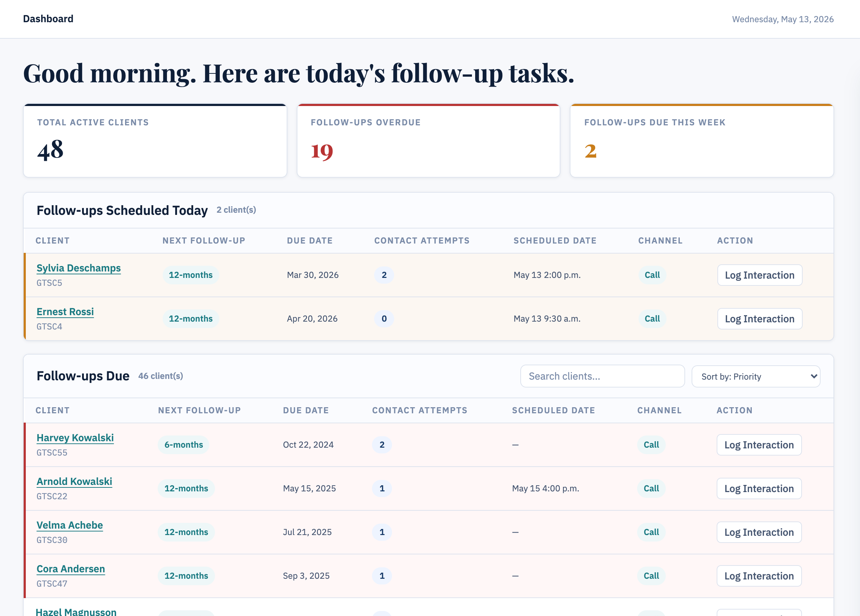The width and height of the screenshot is (860, 616).
Task: Log interaction for Velma Achebe
Action: point(759,532)
